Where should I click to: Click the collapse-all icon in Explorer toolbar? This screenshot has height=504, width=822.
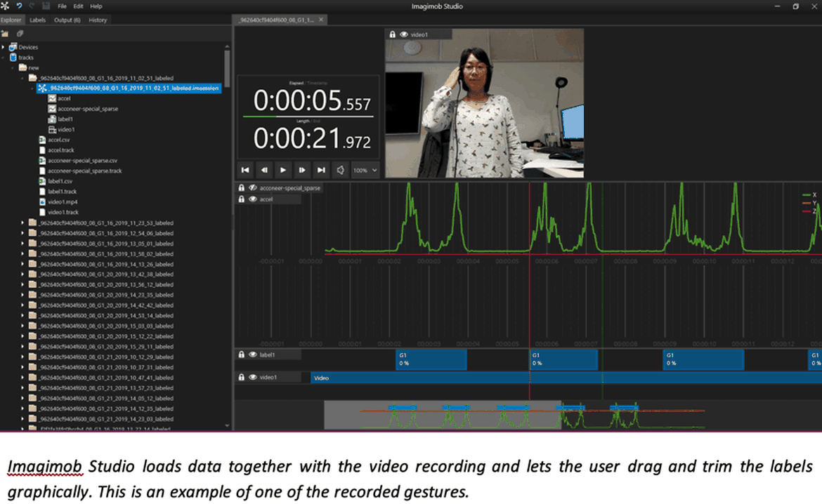(x=20, y=34)
